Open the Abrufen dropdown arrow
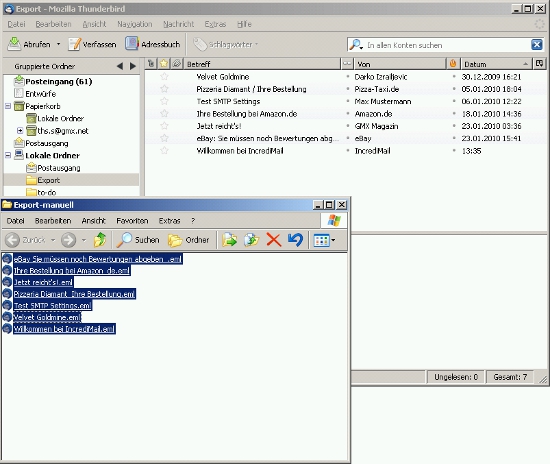The image size is (550, 464). (59, 44)
